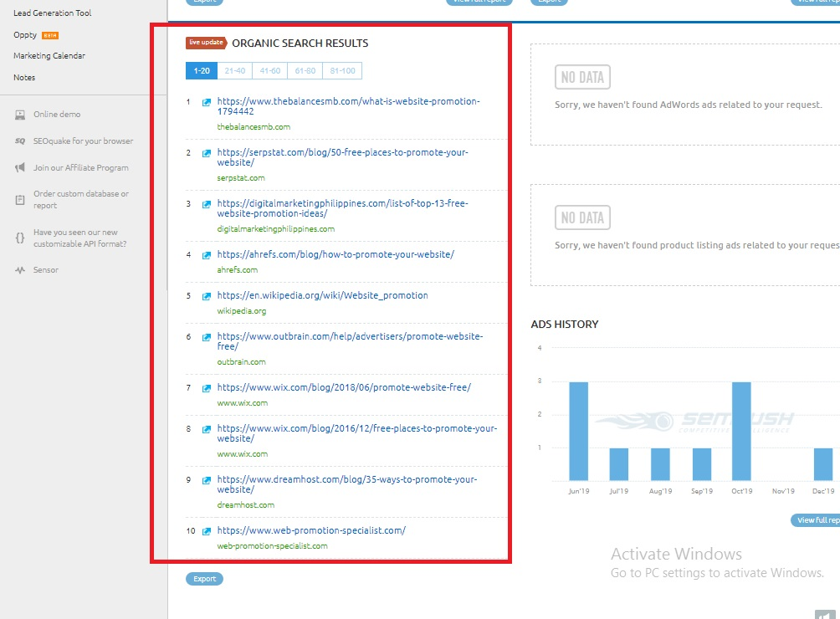Click the Sensor pulse icon

pyautogui.click(x=20, y=270)
